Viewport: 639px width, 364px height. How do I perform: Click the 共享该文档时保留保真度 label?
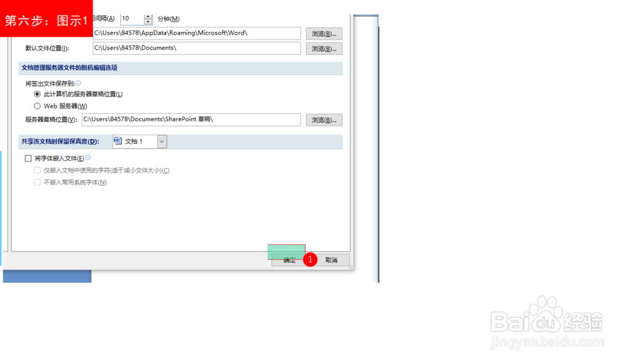[x=60, y=142]
